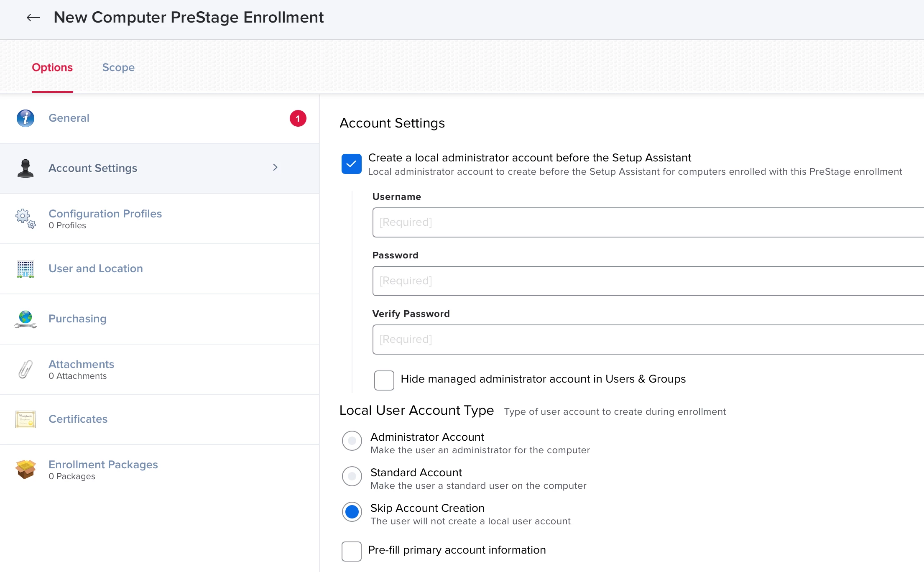Screen dimensions: 924x572
Task: Select Administrator Account radio button
Action: (352, 441)
